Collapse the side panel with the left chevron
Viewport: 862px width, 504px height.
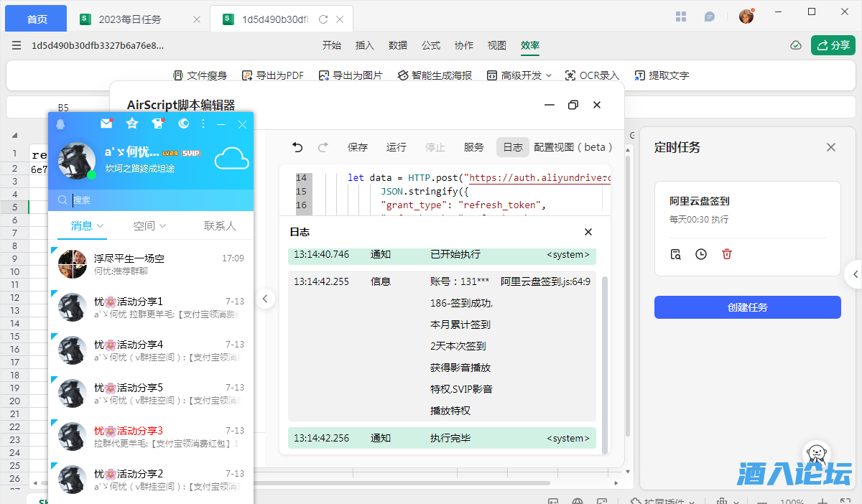[266, 299]
